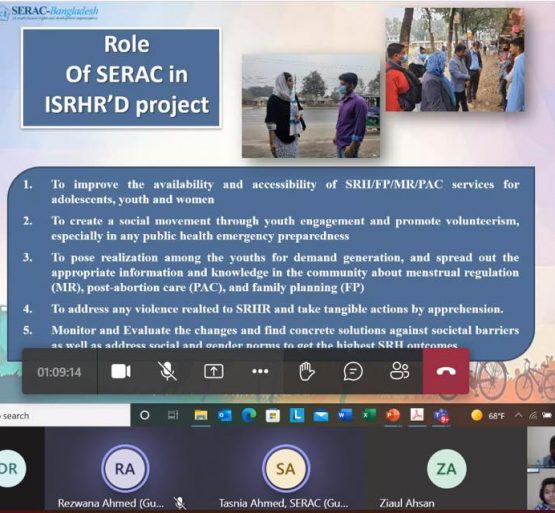The image size is (555, 513).
Task: Open network status in system tray
Action: click(x=533, y=416)
